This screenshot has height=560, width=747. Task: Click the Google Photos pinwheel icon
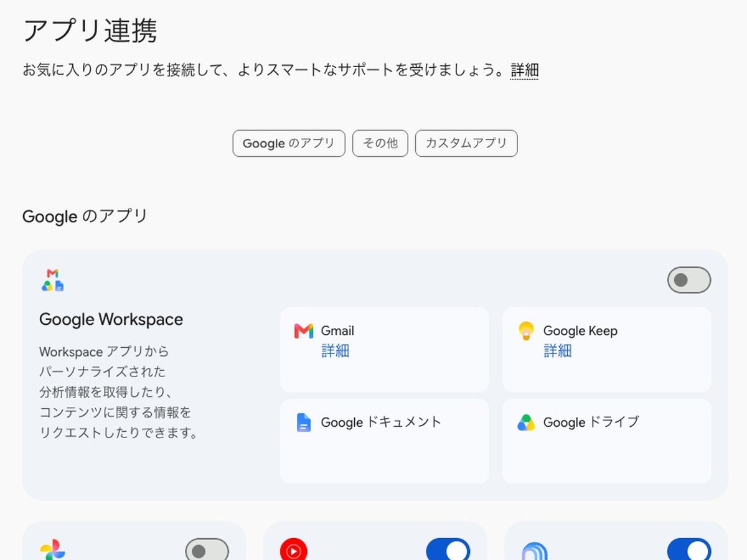tap(52, 551)
